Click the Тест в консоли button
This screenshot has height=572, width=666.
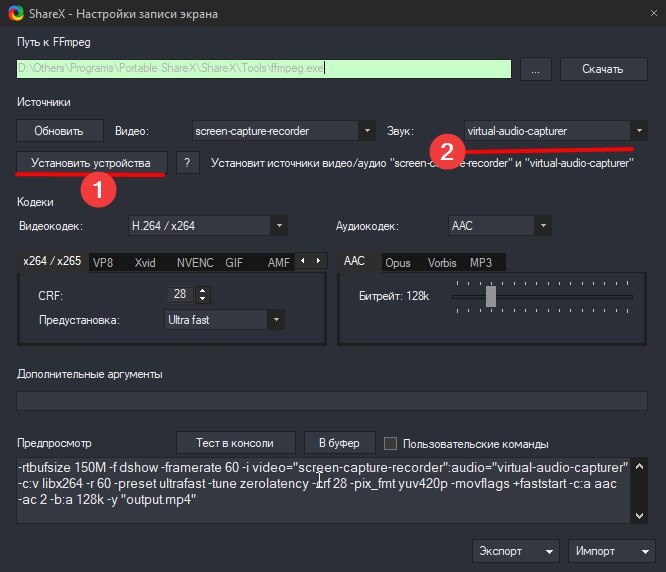pyautogui.click(x=235, y=443)
